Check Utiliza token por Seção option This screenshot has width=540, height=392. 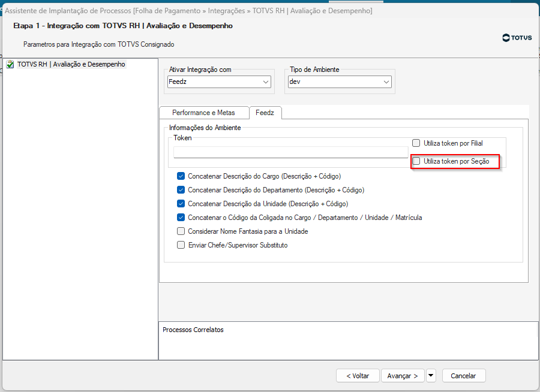pyautogui.click(x=416, y=161)
